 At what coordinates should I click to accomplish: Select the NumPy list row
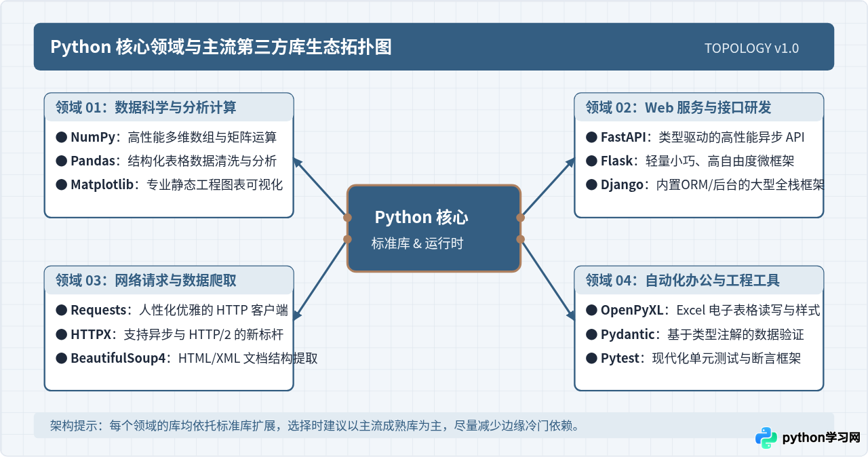[167, 137]
